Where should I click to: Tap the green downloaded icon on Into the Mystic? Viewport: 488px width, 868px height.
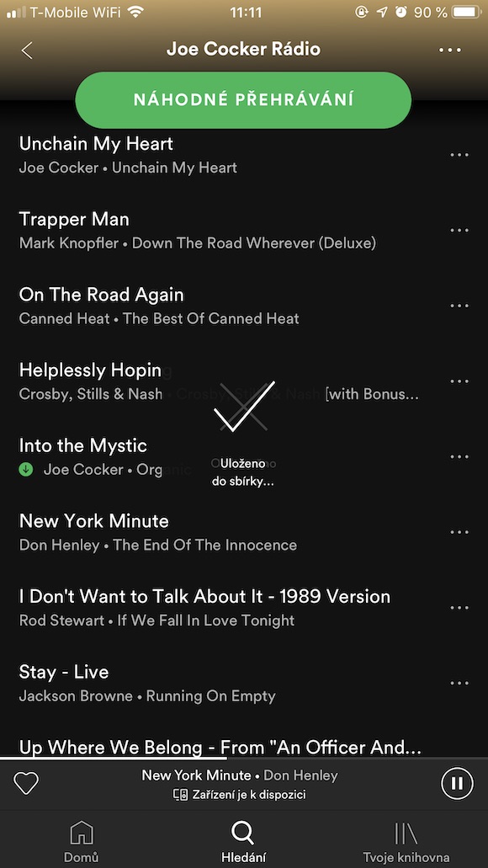coord(26,470)
